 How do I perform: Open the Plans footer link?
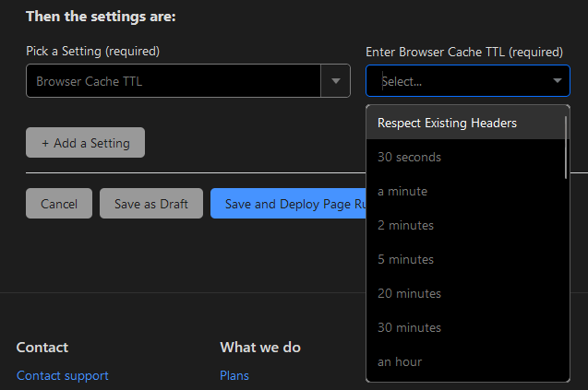[x=234, y=375]
